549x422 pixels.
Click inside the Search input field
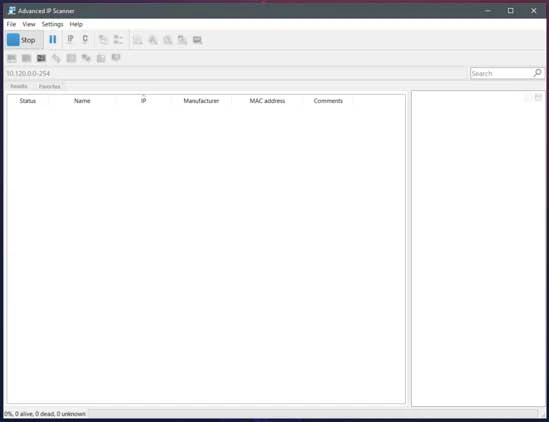coord(501,73)
